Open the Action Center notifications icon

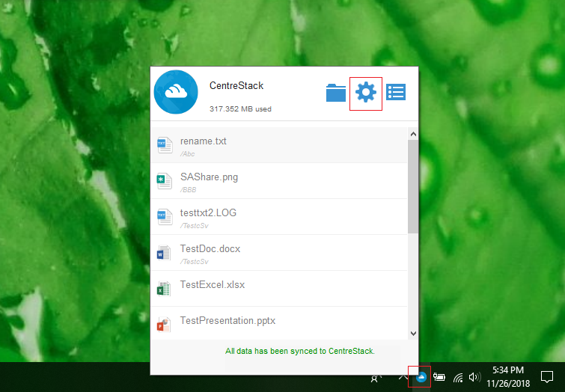click(546, 377)
